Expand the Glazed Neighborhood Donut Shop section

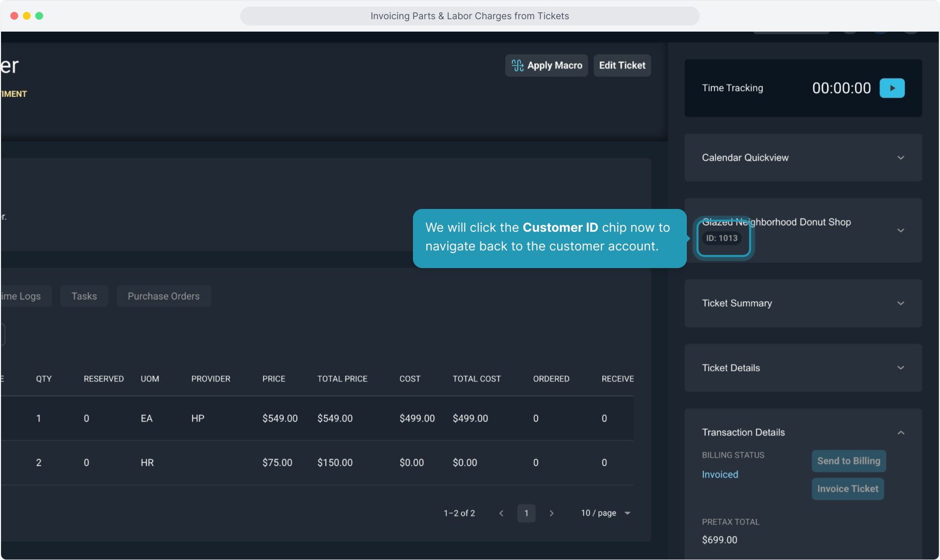(901, 230)
